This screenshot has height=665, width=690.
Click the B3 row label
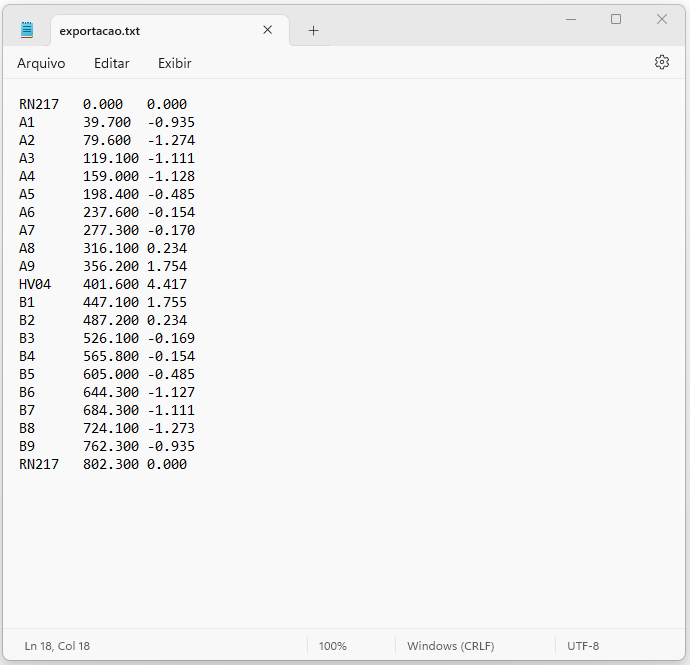tap(27, 338)
